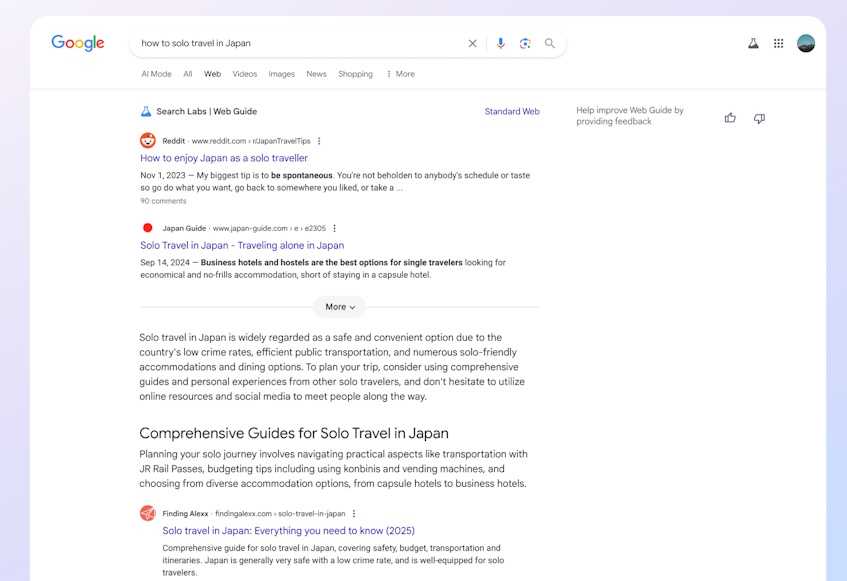847x581 pixels.
Task: Clear the search box with the X icon
Action: coord(472,43)
